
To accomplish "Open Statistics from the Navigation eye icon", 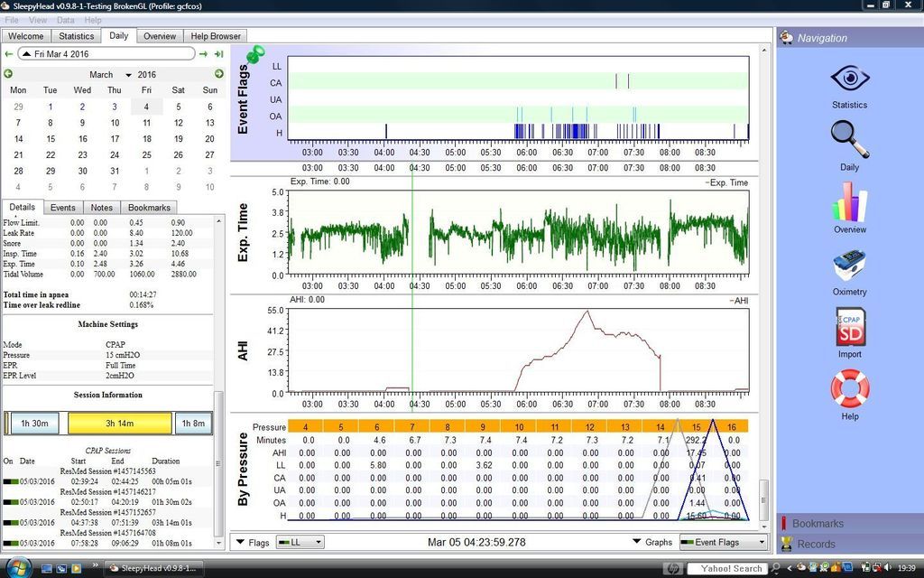I will [850, 79].
